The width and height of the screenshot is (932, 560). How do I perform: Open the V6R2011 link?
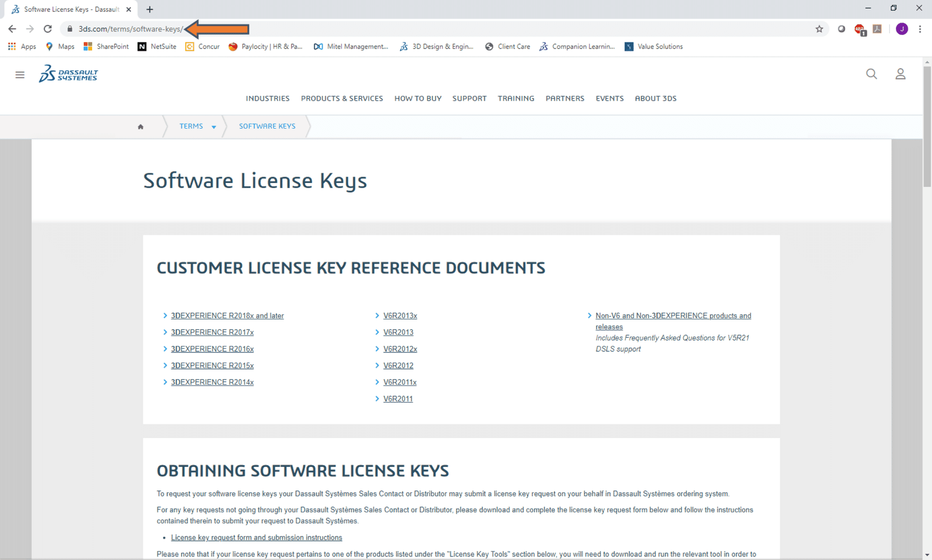[x=398, y=399]
